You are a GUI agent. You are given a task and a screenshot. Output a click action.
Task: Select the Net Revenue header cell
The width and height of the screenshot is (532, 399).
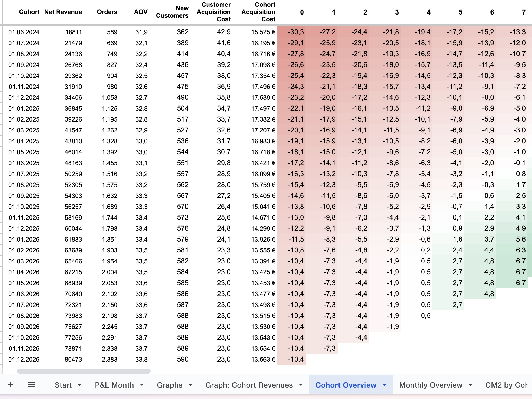(x=63, y=12)
